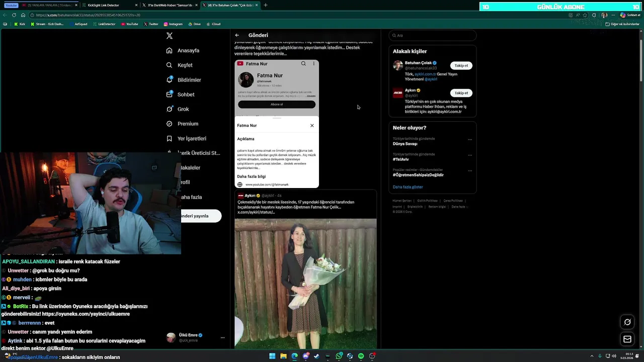Open Steam from taskbar
The height and width of the screenshot is (362, 644).
(316, 356)
